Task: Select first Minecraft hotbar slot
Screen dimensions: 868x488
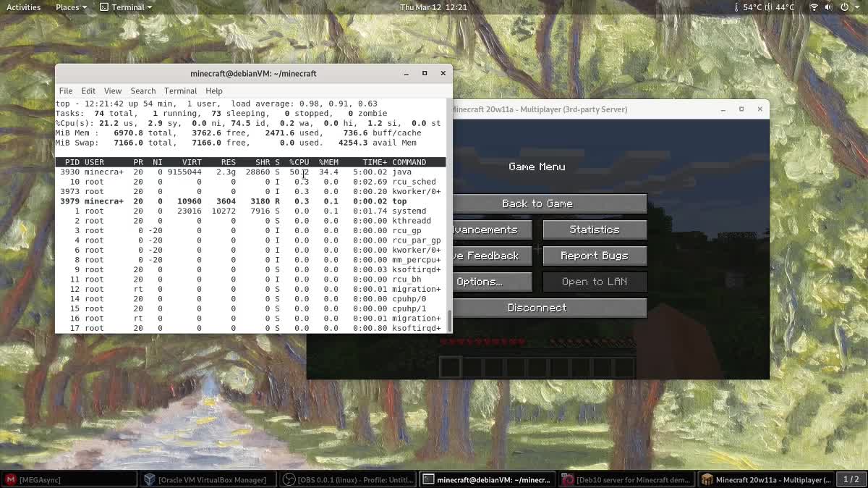Action: pyautogui.click(x=450, y=367)
